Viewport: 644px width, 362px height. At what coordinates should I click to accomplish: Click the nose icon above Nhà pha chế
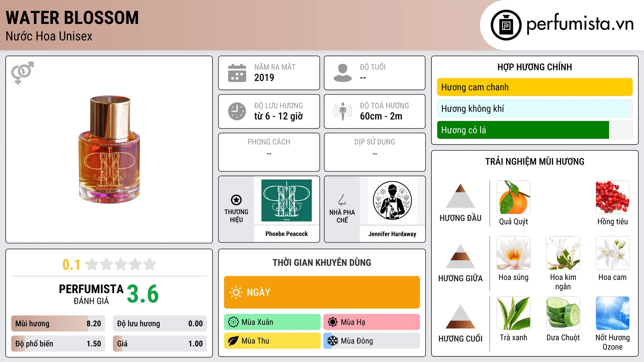point(342,200)
